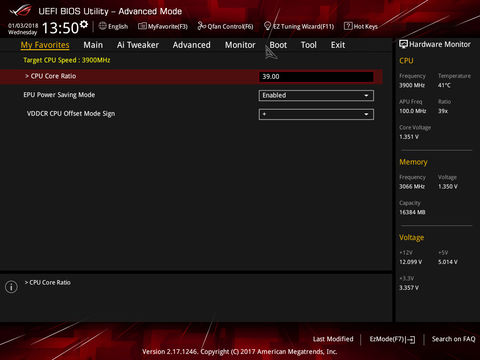Click the ROG logo in the header
480x360 pixels.
click(x=21, y=11)
